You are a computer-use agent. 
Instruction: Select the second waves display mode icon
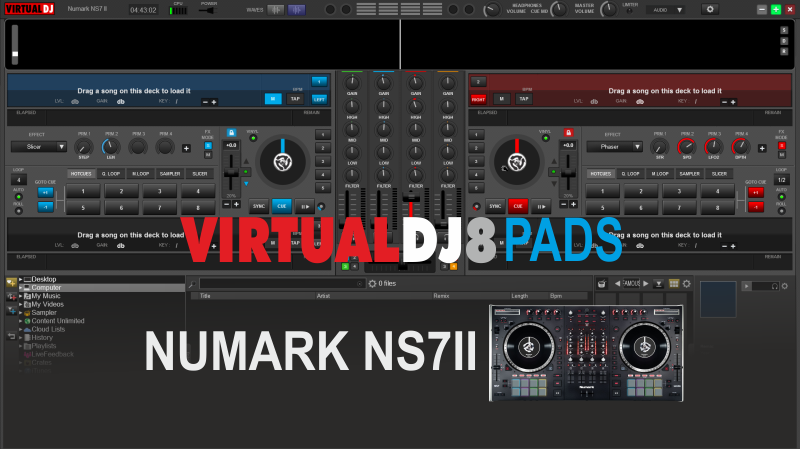296,10
